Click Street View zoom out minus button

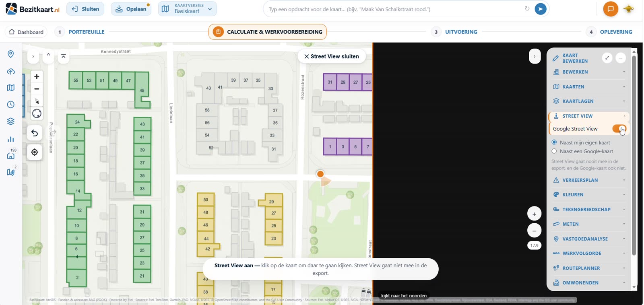[x=534, y=231]
